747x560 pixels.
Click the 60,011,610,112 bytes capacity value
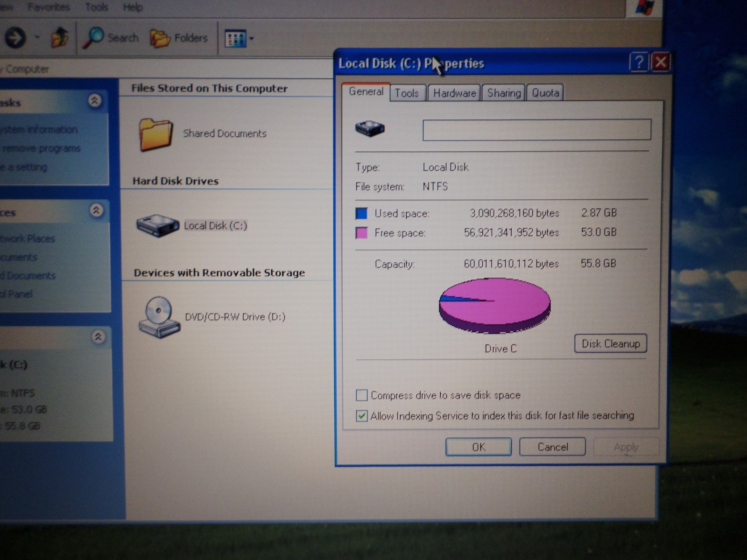[x=511, y=264]
